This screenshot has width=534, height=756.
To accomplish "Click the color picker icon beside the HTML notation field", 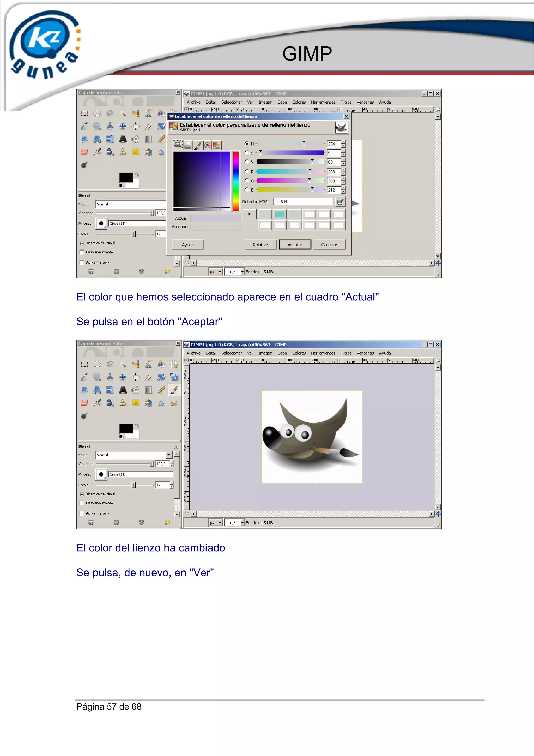I will (340, 201).
